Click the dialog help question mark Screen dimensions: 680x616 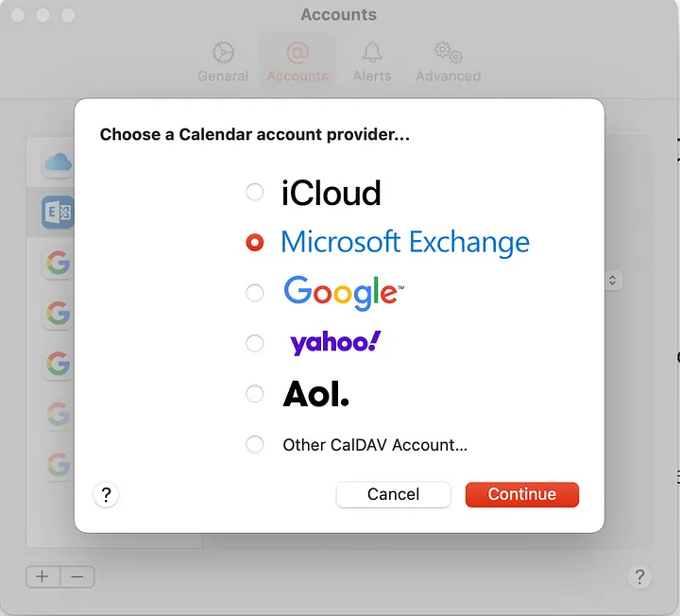(x=106, y=494)
